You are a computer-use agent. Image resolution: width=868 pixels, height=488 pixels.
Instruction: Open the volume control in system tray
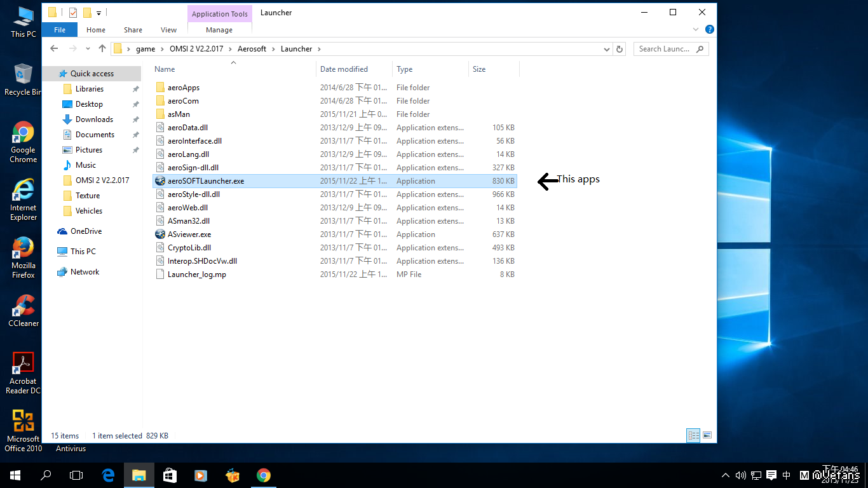[740, 475]
